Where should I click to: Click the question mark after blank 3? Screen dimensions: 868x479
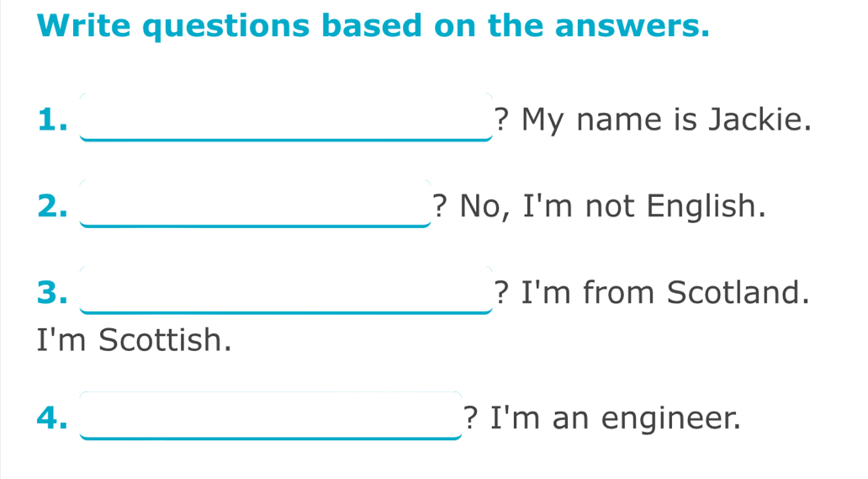(502, 292)
